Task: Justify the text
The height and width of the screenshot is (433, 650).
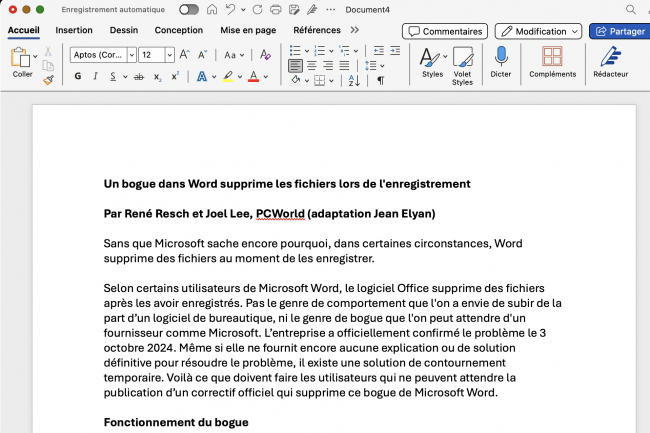Action: point(344,65)
